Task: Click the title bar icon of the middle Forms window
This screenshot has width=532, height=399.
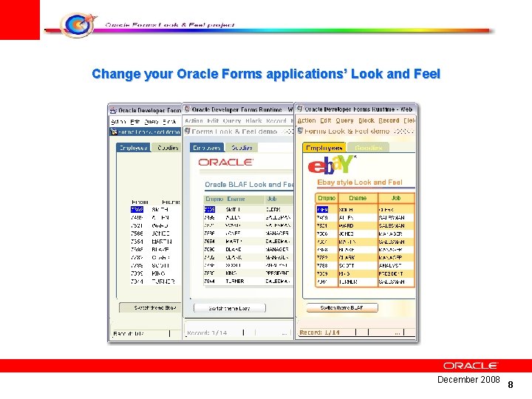Action: tap(187, 109)
